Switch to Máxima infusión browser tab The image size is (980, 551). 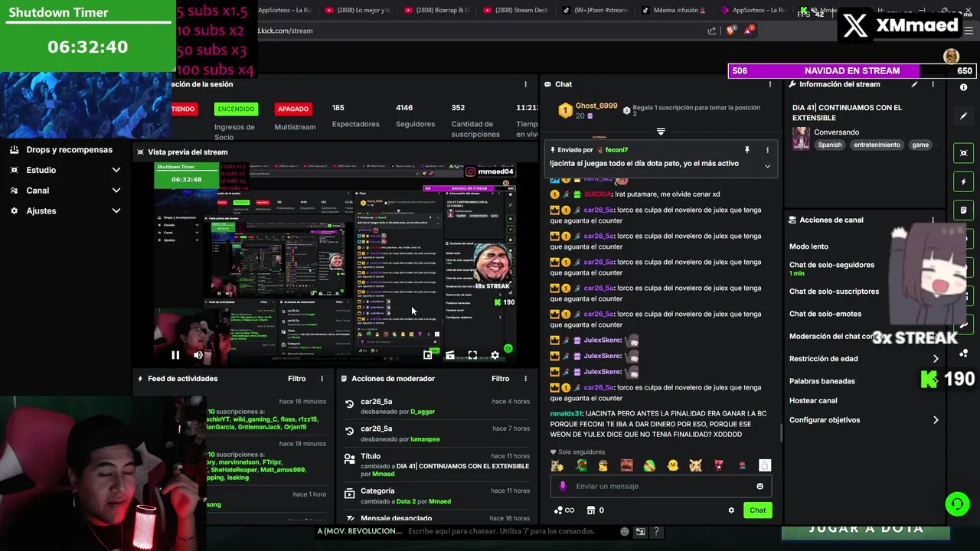(674, 10)
